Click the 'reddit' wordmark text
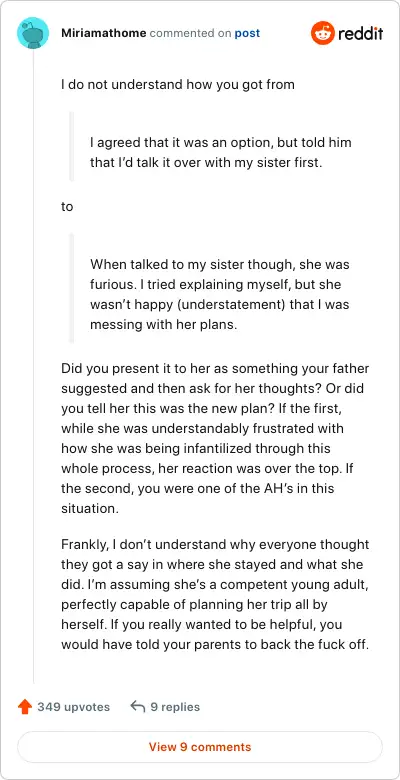The width and height of the screenshot is (400, 780). [x=361, y=34]
